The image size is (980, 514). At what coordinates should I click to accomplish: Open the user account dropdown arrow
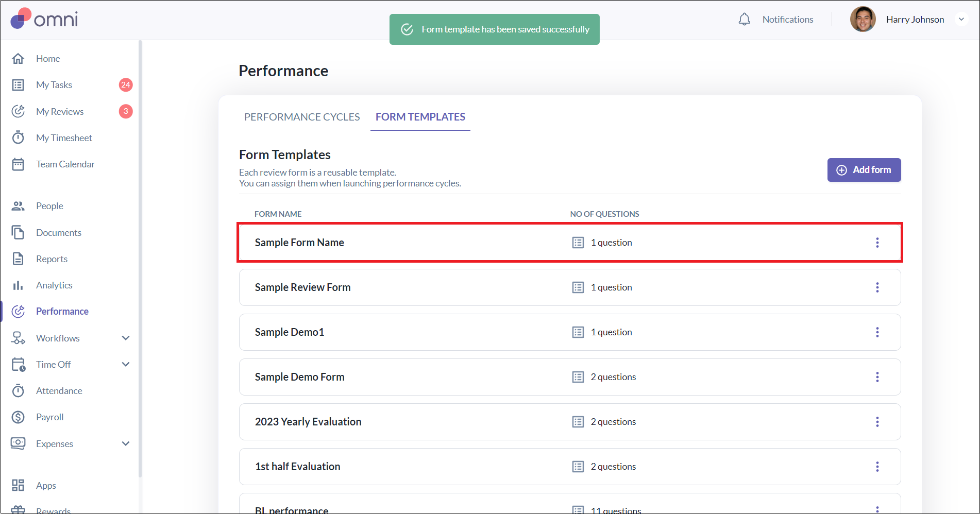click(x=961, y=20)
